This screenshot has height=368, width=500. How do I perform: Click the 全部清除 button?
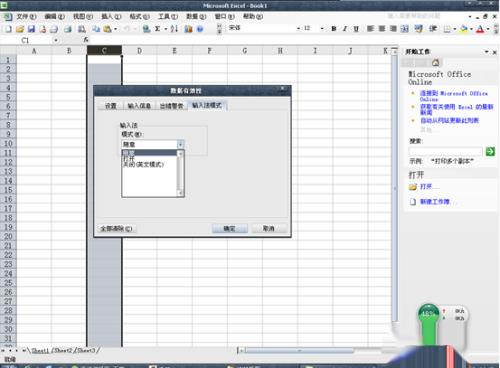pos(116,229)
